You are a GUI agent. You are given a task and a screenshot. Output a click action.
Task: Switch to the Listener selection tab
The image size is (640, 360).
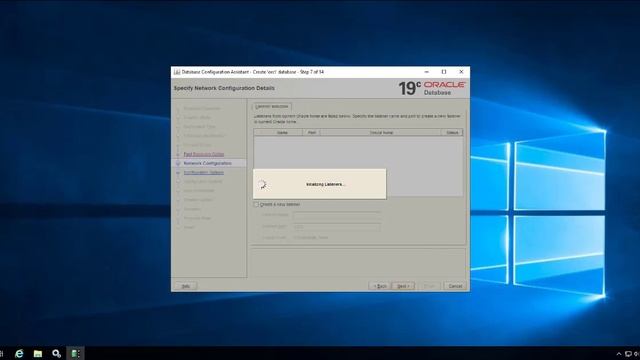pyautogui.click(x=271, y=107)
